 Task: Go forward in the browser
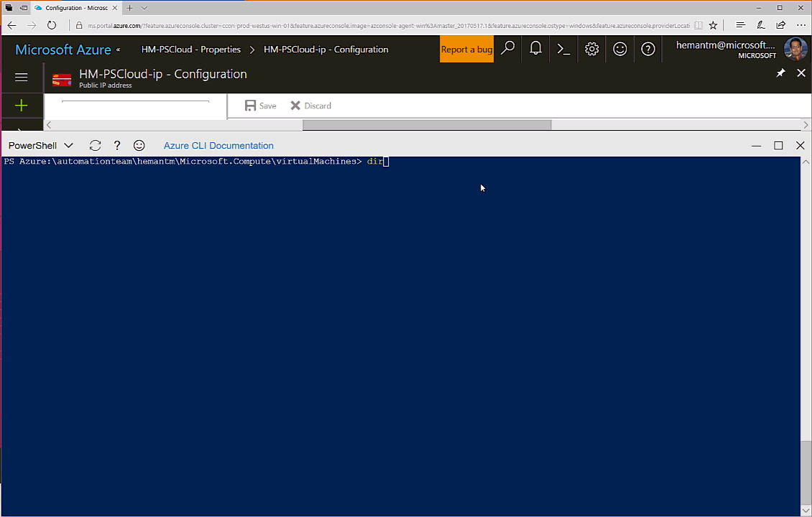tap(32, 25)
